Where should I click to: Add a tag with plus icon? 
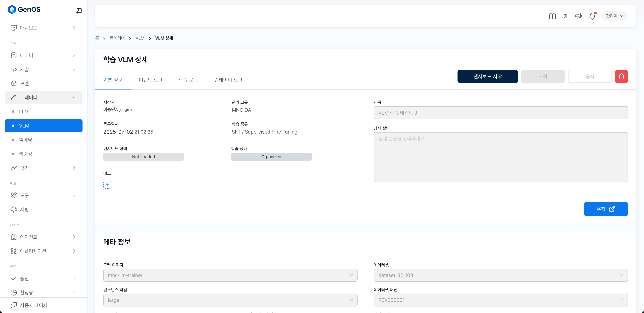107,185
